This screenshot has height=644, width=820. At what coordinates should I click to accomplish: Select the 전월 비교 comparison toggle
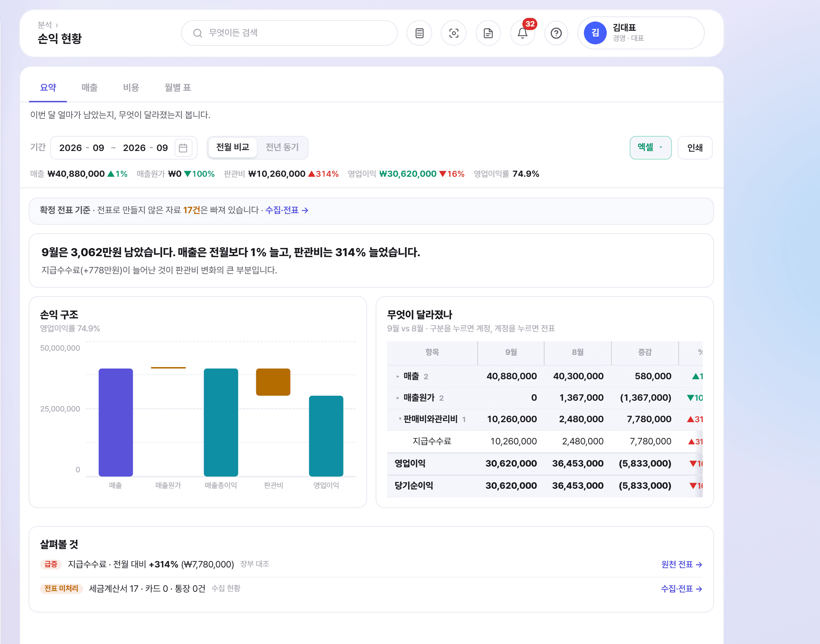pos(233,147)
